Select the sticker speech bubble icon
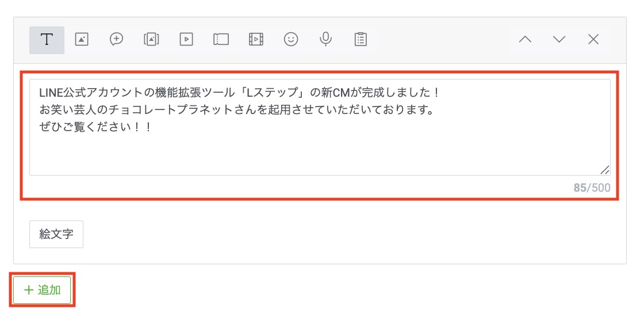 click(117, 40)
